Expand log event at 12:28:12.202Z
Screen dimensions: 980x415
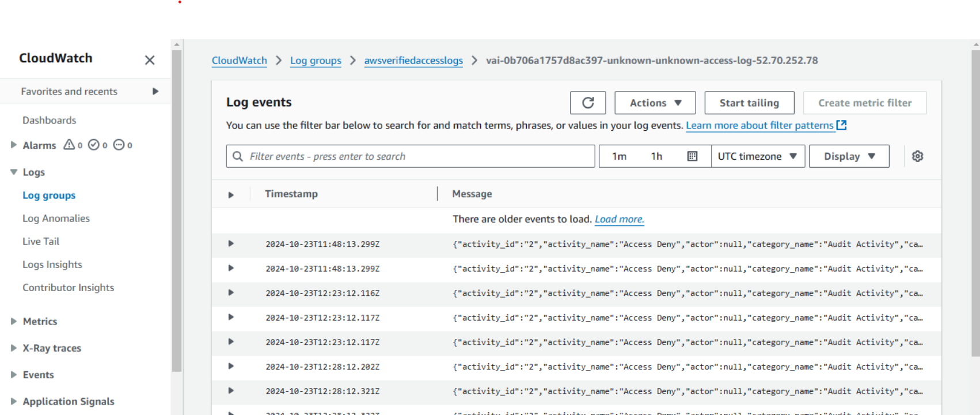(x=231, y=366)
